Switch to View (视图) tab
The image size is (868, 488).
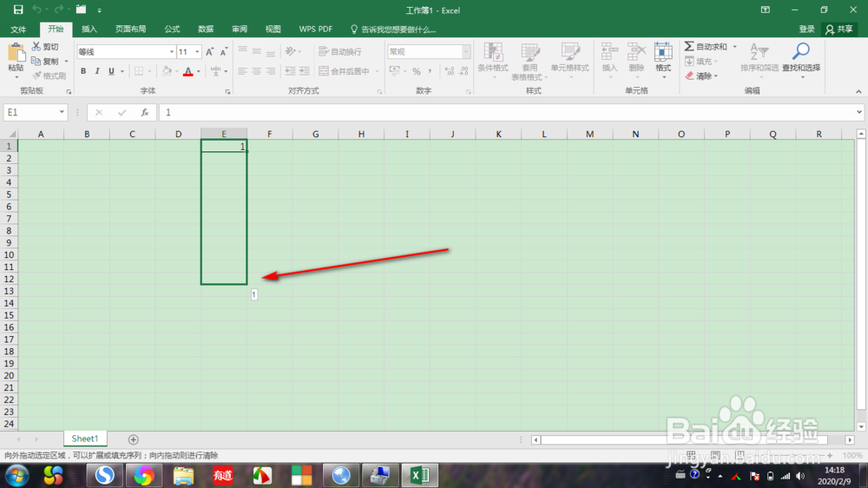click(273, 30)
